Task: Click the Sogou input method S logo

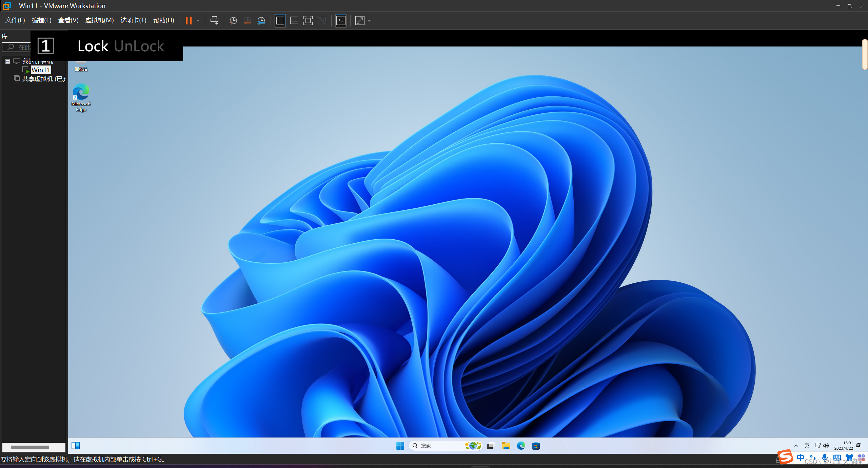Action: tap(785, 457)
